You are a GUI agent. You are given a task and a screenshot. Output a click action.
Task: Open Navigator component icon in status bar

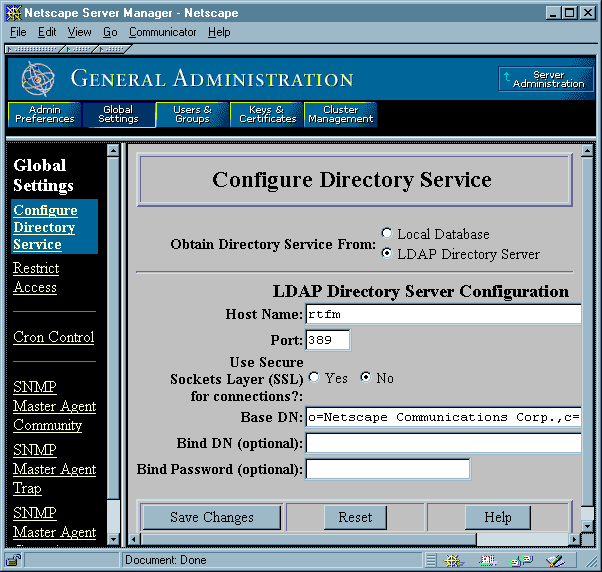tap(453, 560)
